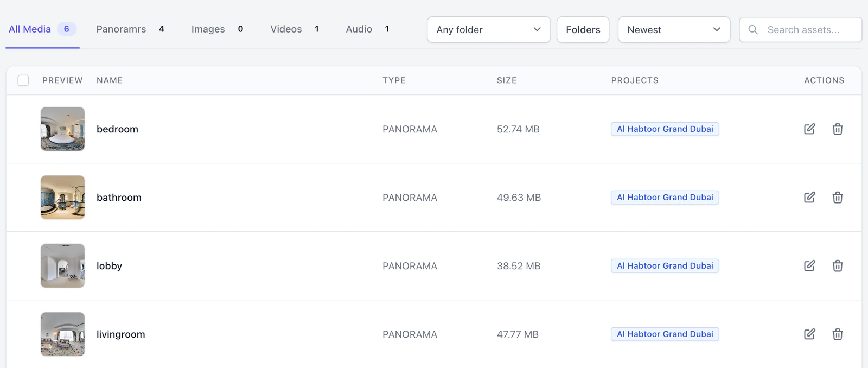Viewport: 868px width, 368px height.
Task: Click the SIZE column header
Action: pyautogui.click(x=507, y=80)
